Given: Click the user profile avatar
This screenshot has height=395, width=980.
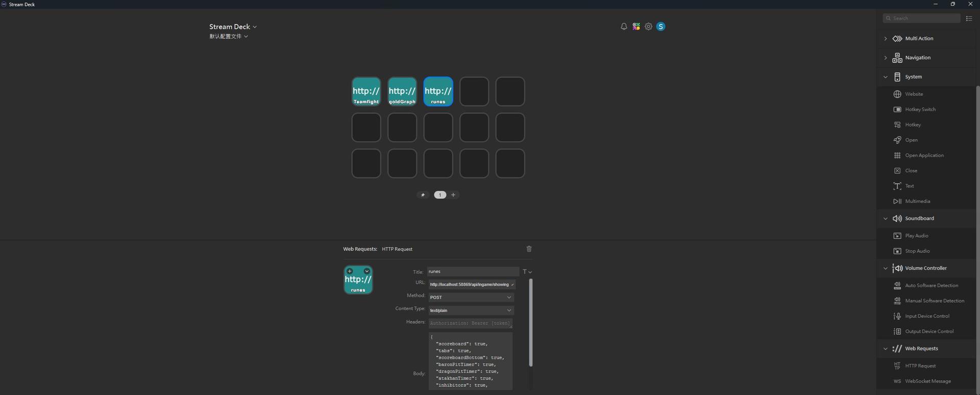Looking at the screenshot, I should pyautogui.click(x=660, y=27).
